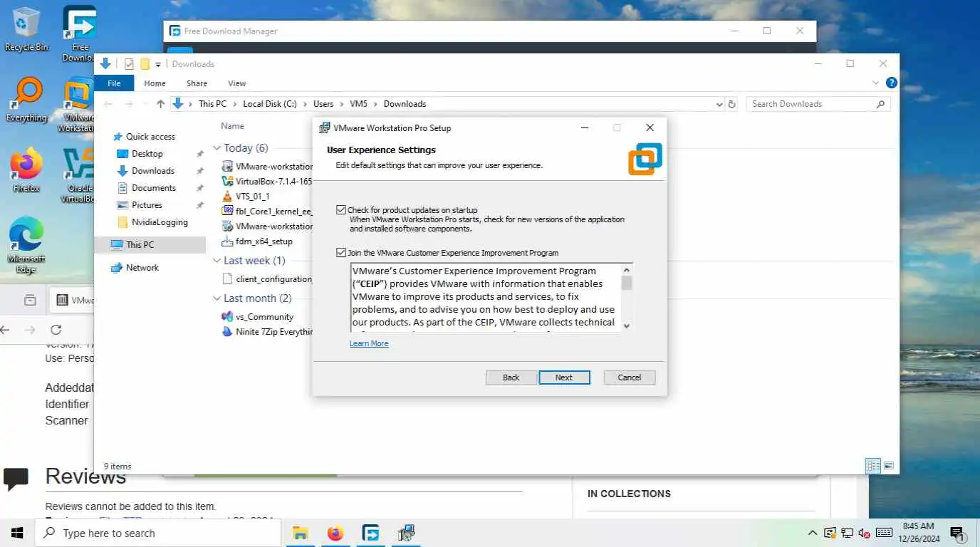Click Back in VMware setup
Screen dimensions: 980x547
tap(511, 377)
